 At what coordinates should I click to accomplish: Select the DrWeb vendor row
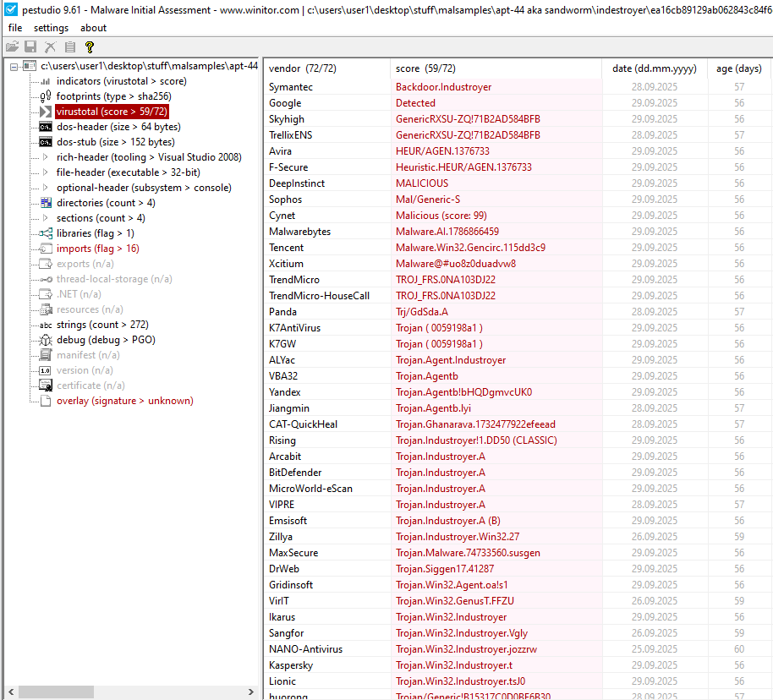pos(517,569)
